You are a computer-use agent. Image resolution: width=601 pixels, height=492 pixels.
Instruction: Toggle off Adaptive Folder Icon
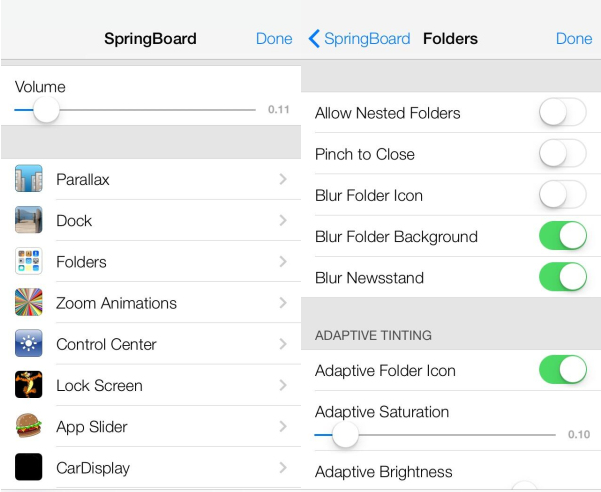point(562,370)
